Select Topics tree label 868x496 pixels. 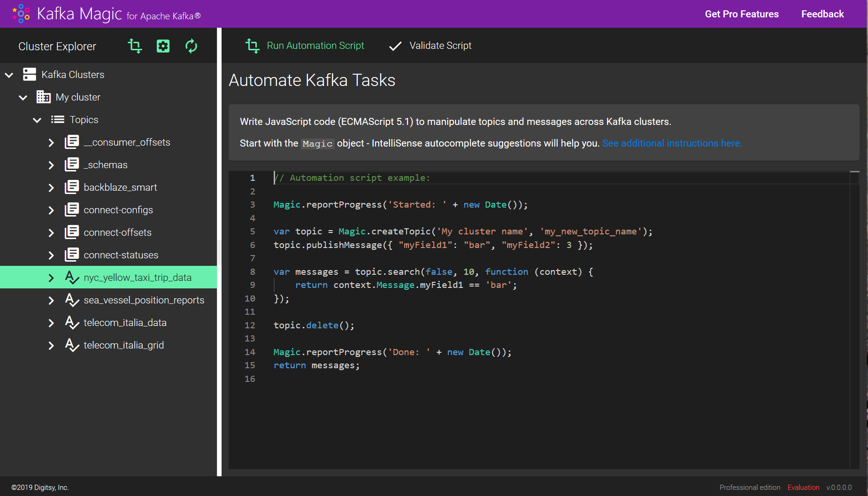[x=84, y=120]
